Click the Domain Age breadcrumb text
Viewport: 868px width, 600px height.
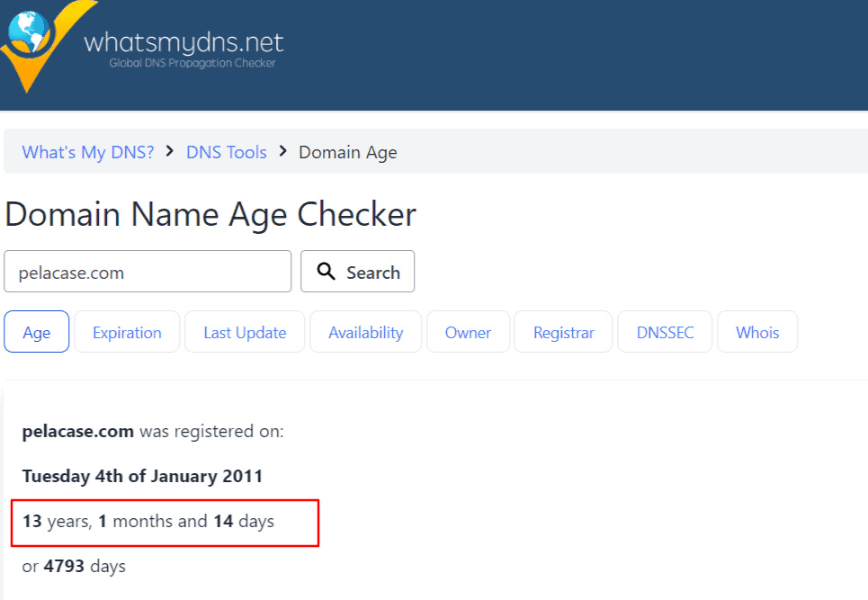347,152
